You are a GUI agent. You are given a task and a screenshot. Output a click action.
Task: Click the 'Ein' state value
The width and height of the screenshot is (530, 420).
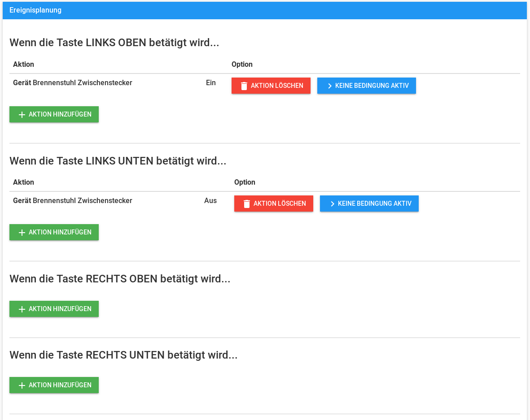click(210, 83)
